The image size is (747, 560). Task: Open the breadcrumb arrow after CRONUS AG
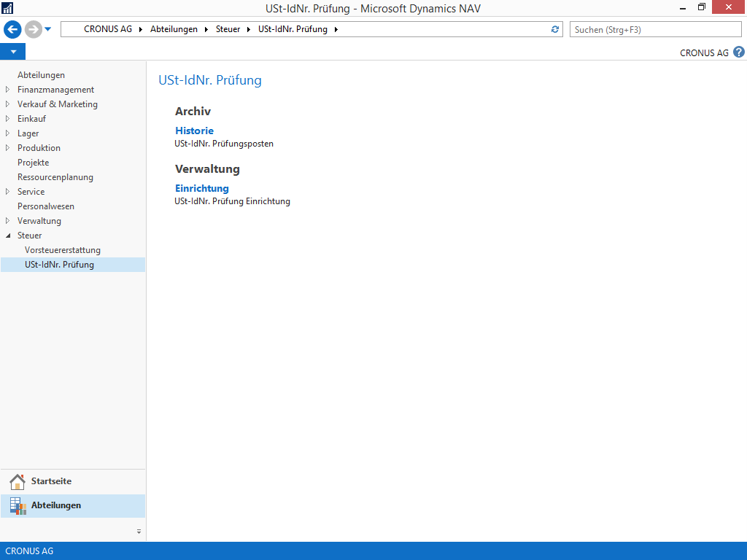[x=141, y=29]
